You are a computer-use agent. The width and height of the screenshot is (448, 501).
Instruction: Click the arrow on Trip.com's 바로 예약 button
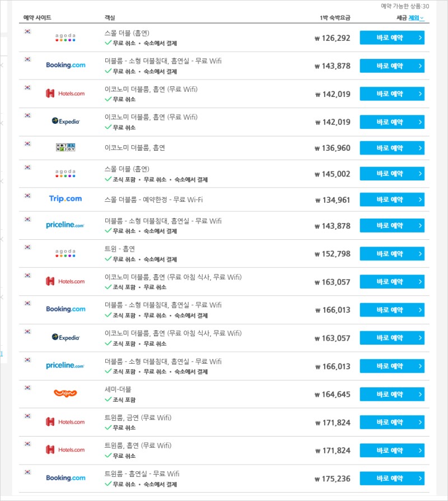420,200
